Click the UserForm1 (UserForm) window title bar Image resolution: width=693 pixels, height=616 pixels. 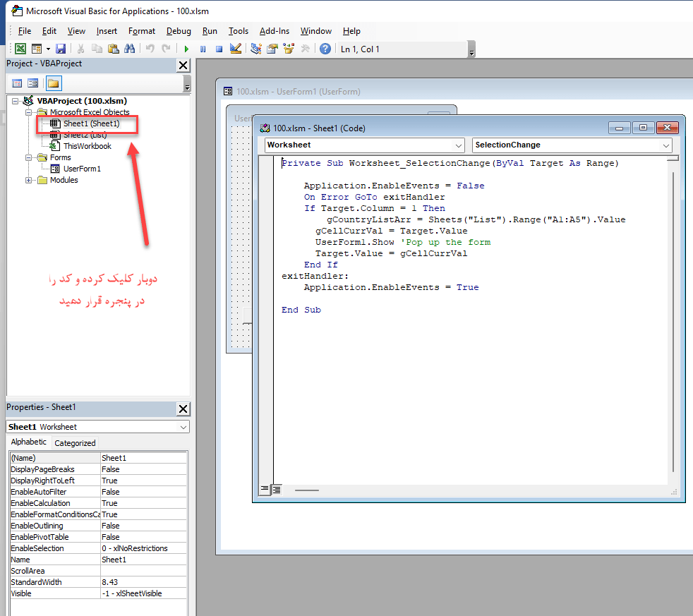pyautogui.click(x=455, y=92)
